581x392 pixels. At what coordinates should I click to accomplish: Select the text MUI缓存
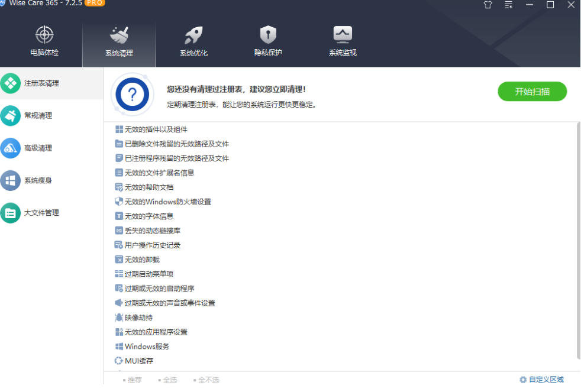click(x=139, y=361)
